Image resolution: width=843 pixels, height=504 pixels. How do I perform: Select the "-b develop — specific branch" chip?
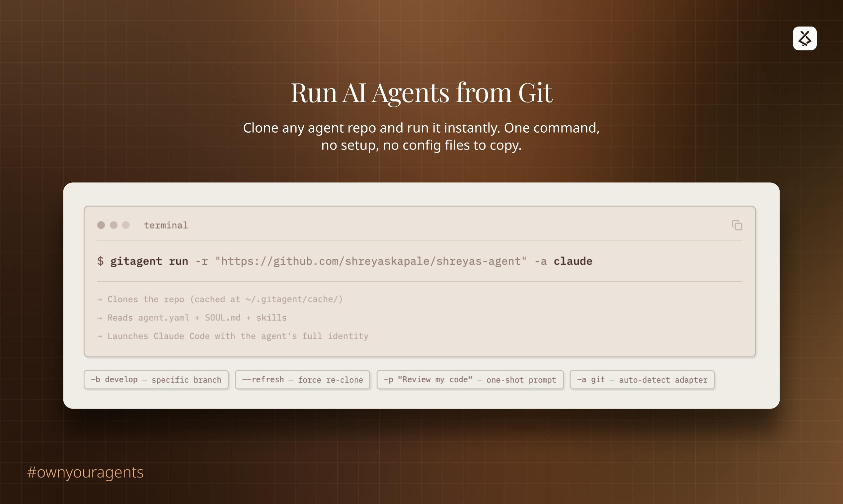[x=156, y=380]
